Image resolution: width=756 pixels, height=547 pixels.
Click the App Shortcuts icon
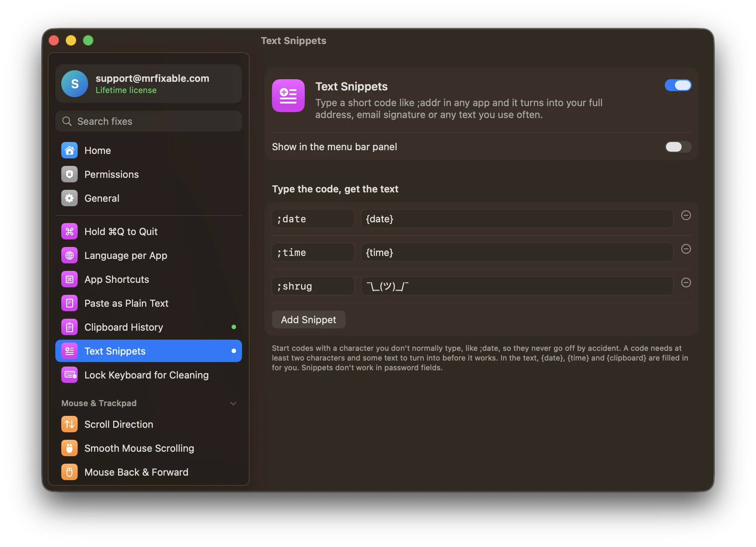click(69, 279)
